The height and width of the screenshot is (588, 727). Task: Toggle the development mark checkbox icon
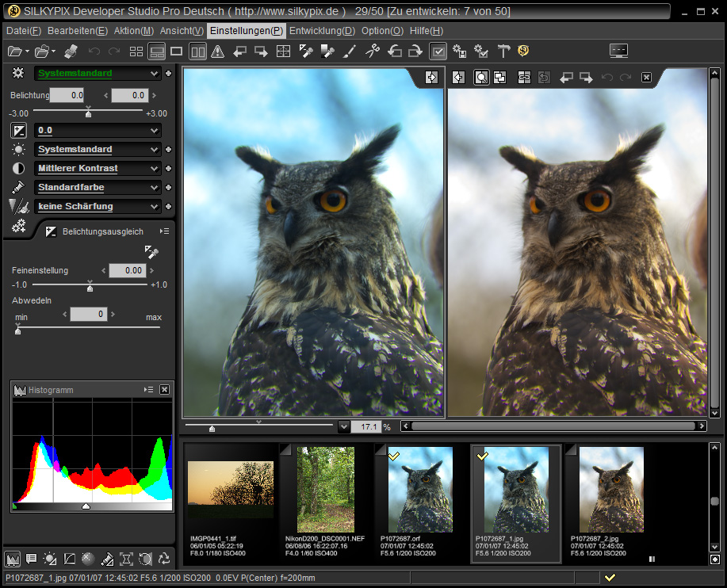click(438, 52)
